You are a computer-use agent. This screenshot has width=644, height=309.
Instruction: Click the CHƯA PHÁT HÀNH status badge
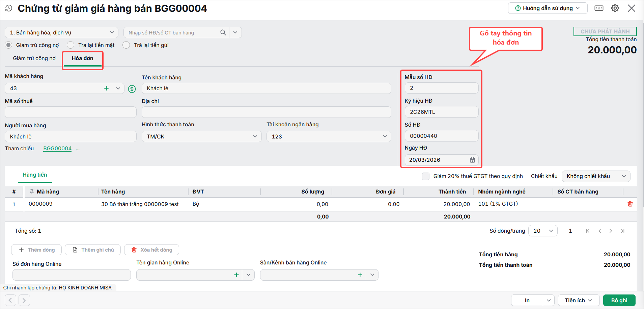[x=605, y=31]
